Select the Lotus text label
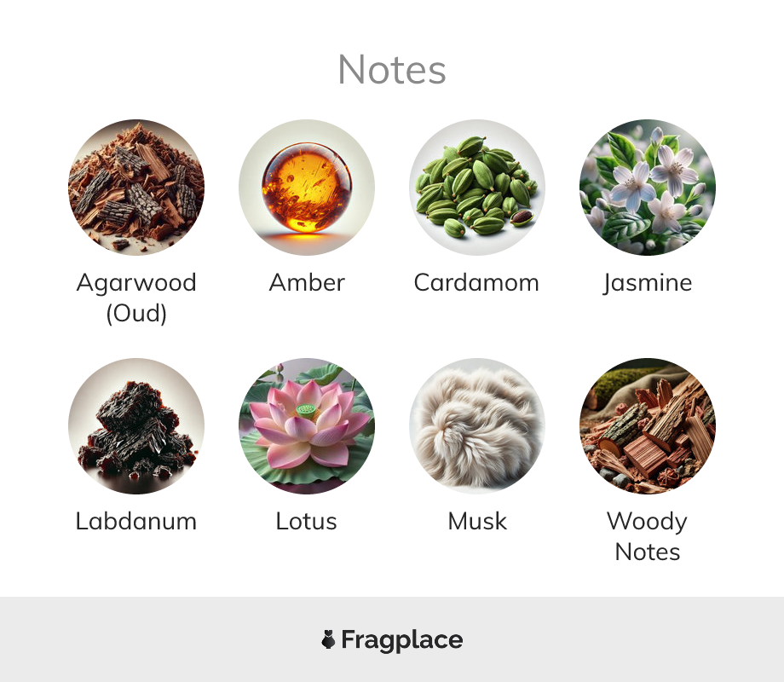This screenshot has width=784, height=682. pyautogui.click(x=307, y=522)
